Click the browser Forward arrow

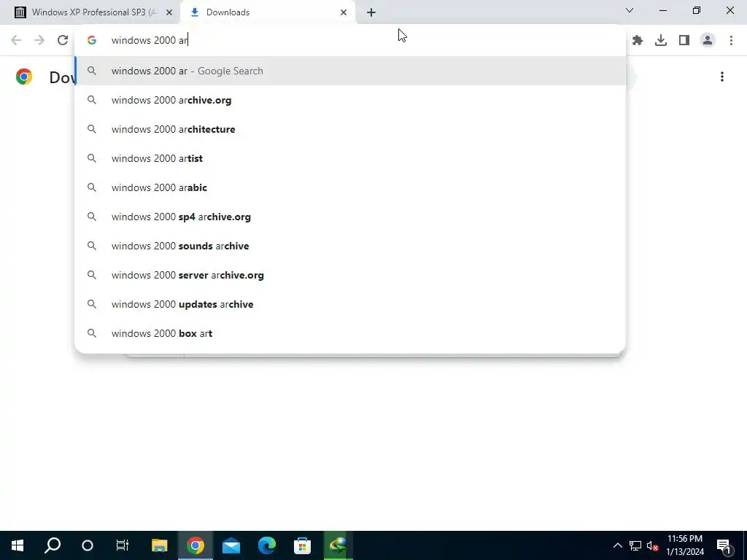39,40
